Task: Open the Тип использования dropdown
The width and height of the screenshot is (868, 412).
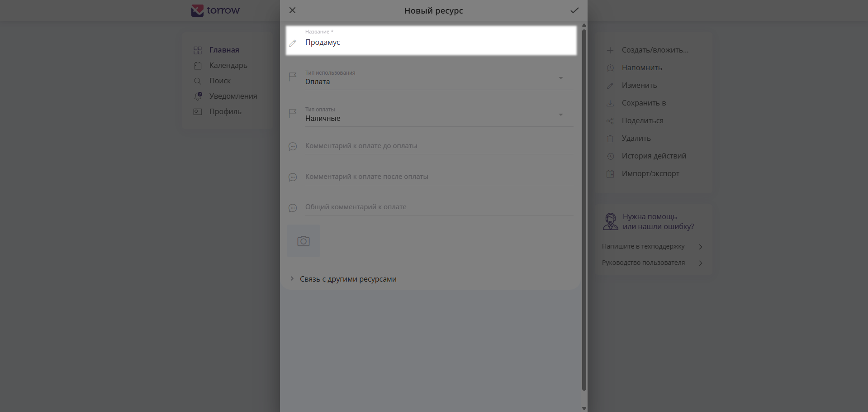Action: click(560, 78)
